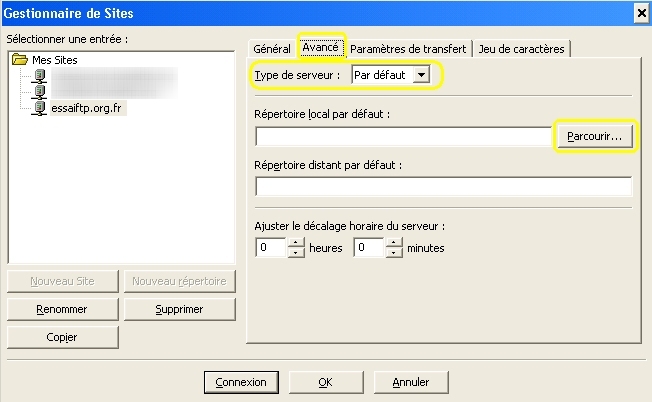Select the essaiftp.org.fr site entry

click(88, 108)
